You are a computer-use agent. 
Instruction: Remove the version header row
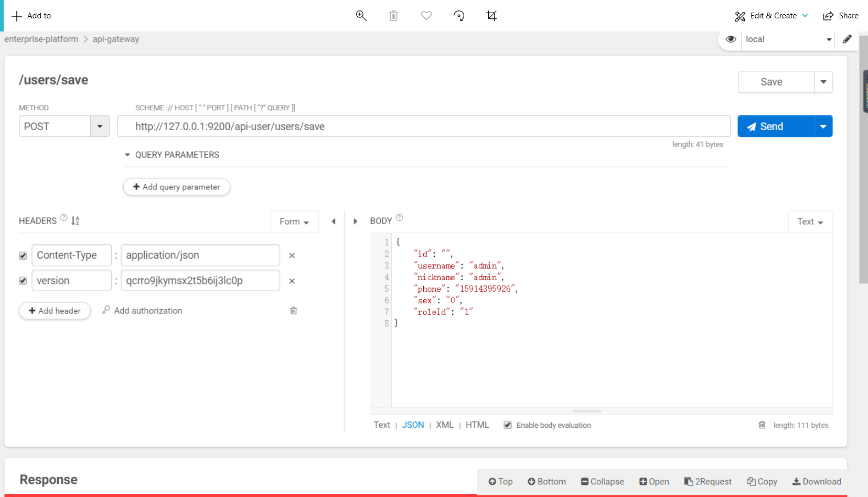(292, 281)
